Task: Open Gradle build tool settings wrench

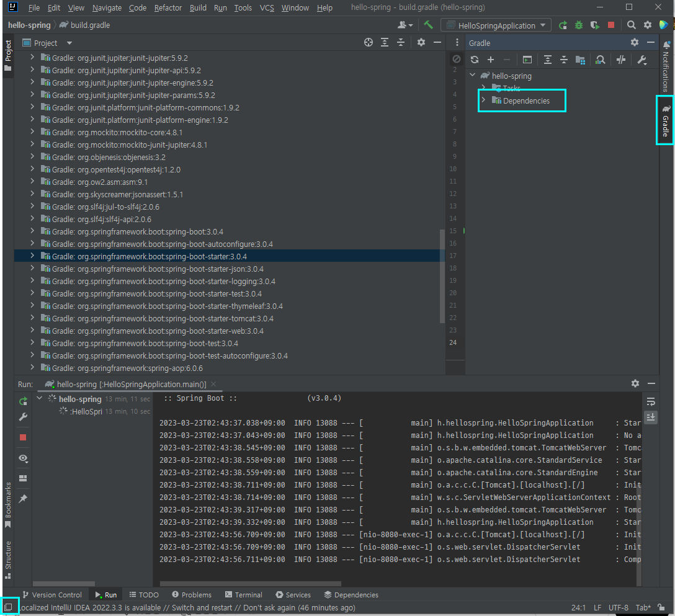Action: [642, 60]
